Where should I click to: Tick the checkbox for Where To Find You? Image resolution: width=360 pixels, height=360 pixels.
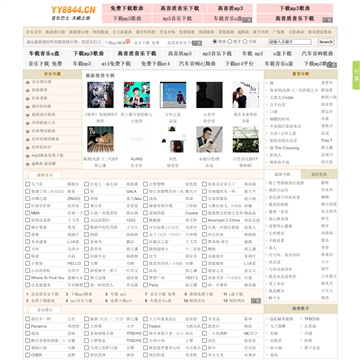click(x=28, y=278)
